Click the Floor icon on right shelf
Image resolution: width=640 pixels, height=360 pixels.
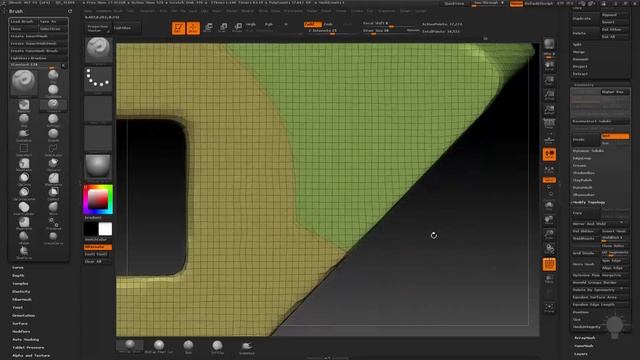click(x=549, y=139)
